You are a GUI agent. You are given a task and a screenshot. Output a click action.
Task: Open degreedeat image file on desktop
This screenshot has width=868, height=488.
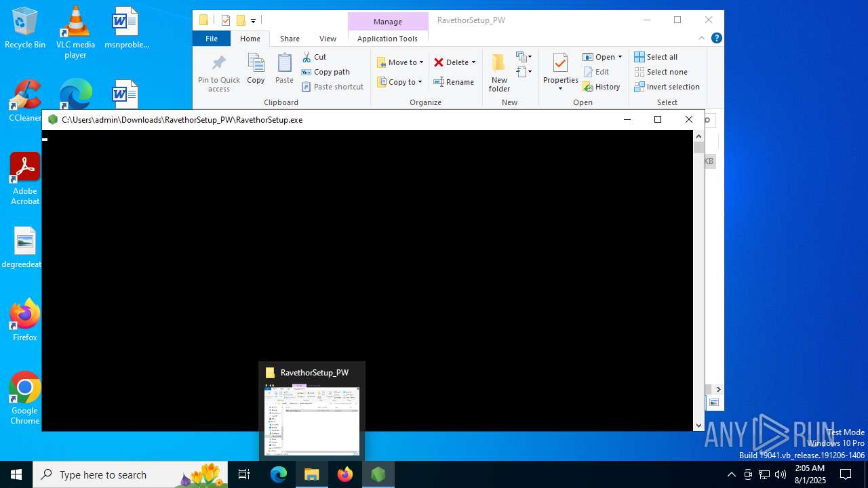click(x=23, y=248)
